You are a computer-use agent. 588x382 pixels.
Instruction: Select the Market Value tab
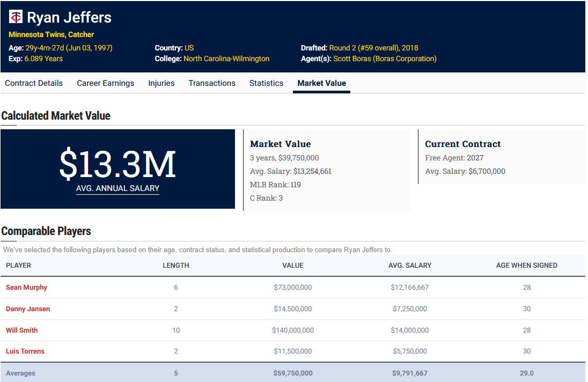pyautogui.click(x=322, y=83)
